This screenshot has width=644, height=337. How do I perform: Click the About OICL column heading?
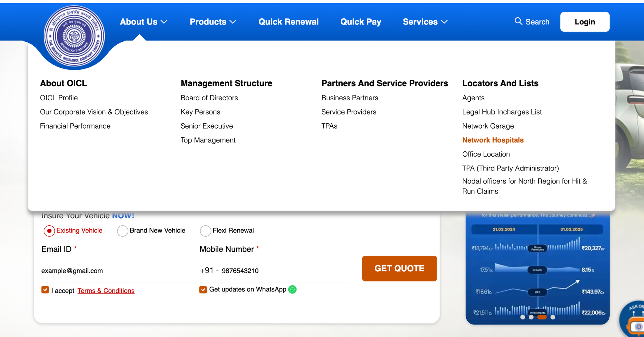(63, 83)
